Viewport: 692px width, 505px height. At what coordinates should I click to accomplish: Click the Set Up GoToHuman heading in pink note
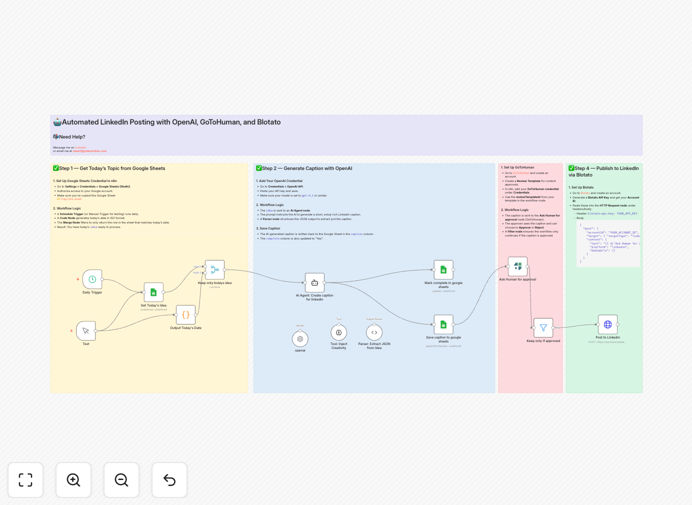518,168
